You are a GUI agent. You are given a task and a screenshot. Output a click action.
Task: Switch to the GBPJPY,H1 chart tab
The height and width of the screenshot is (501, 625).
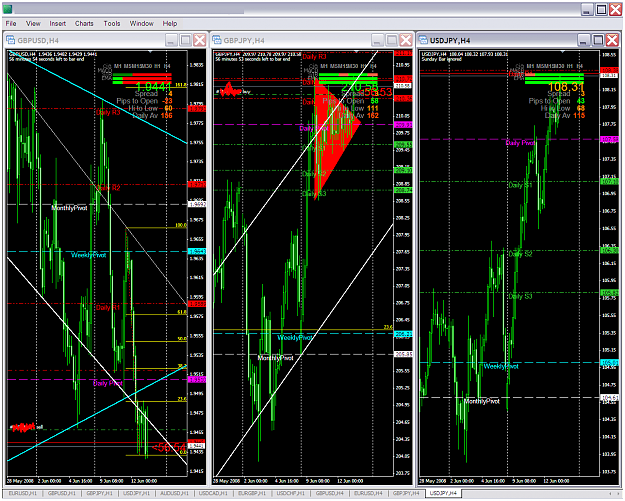tap(100, 493)
